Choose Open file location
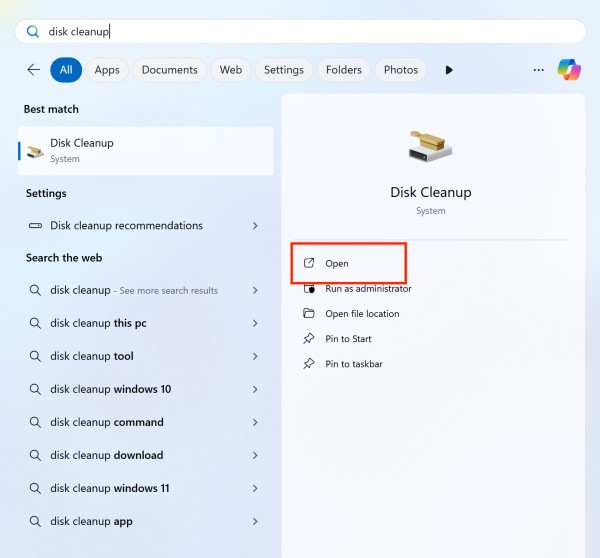 362,313
